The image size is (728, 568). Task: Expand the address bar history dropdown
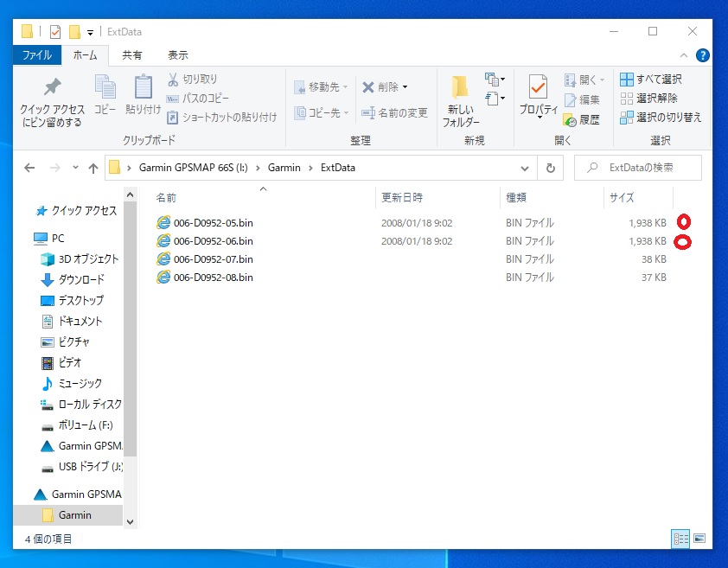[525, 168]
